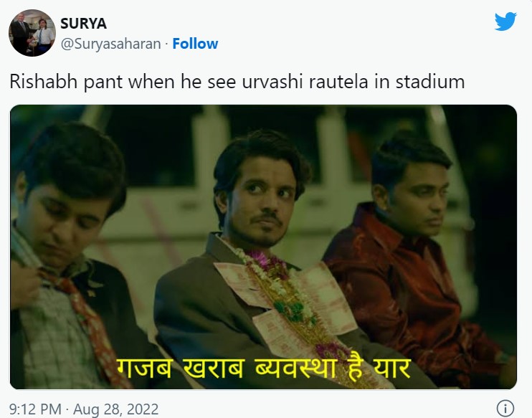The width and height of the screenshot is (532, 418).
Task: Click the dot separator before Follow
Action: [166, 44]
